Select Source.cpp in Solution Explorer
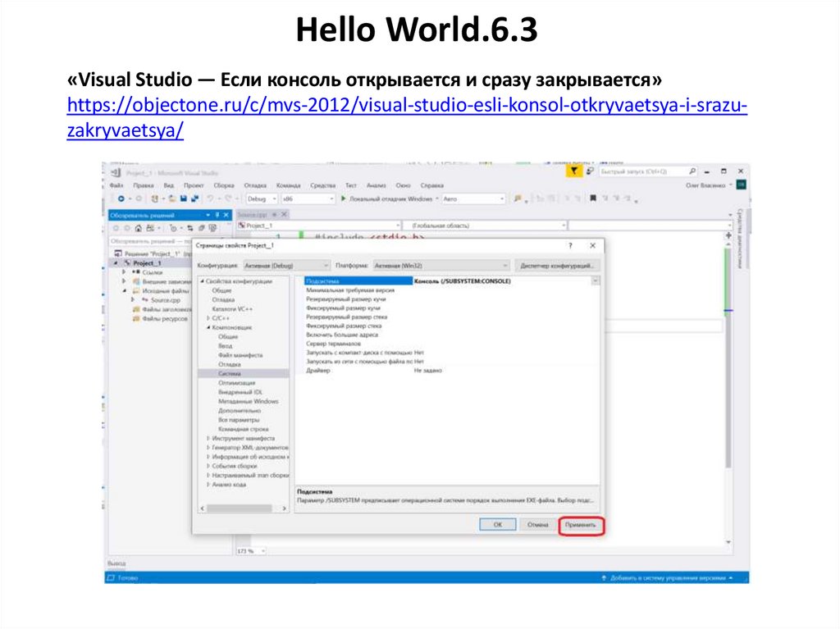This screenshot has width=840, height=629. (x=165, y=300)
